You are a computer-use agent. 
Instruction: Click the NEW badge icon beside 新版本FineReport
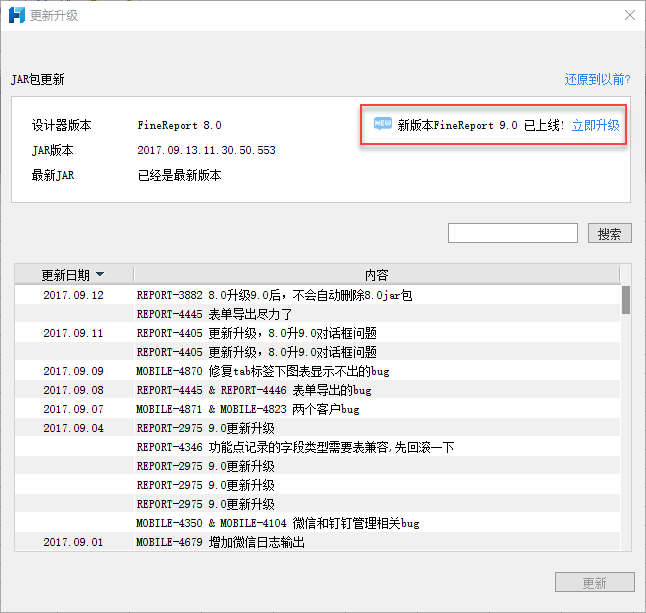(x=383, y=123)
